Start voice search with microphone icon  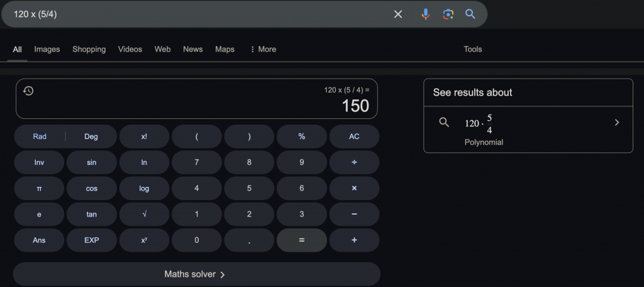(426, 14)
